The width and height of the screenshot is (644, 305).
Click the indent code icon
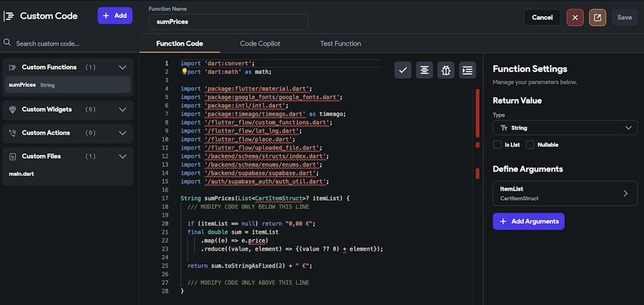[x=468, y=70]
